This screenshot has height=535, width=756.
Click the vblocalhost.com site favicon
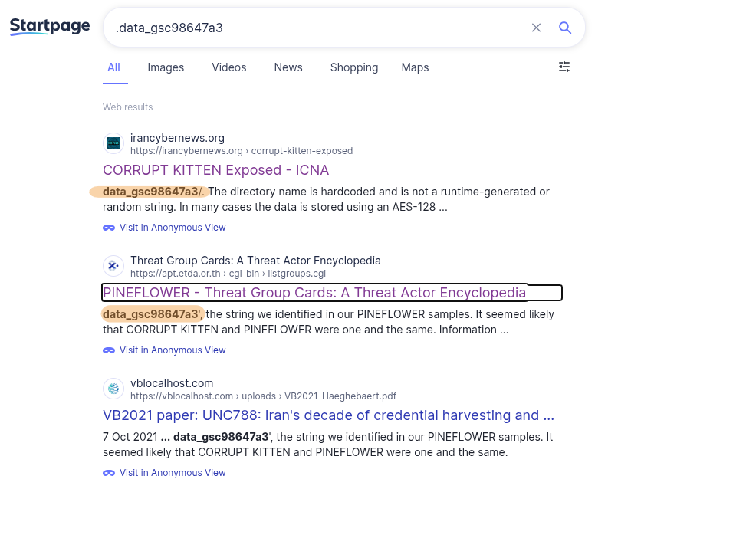pos(113,389)
